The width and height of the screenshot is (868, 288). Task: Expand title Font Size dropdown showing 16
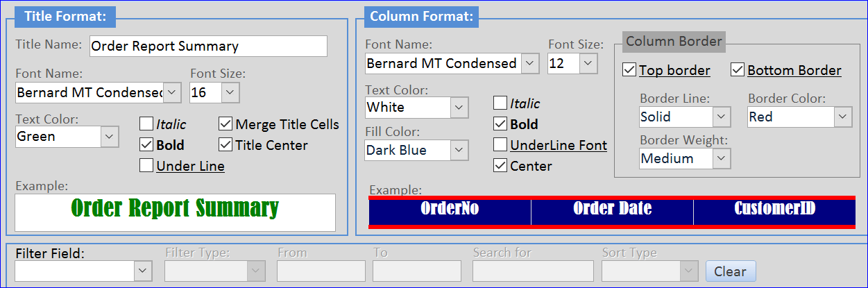[230, 92]
